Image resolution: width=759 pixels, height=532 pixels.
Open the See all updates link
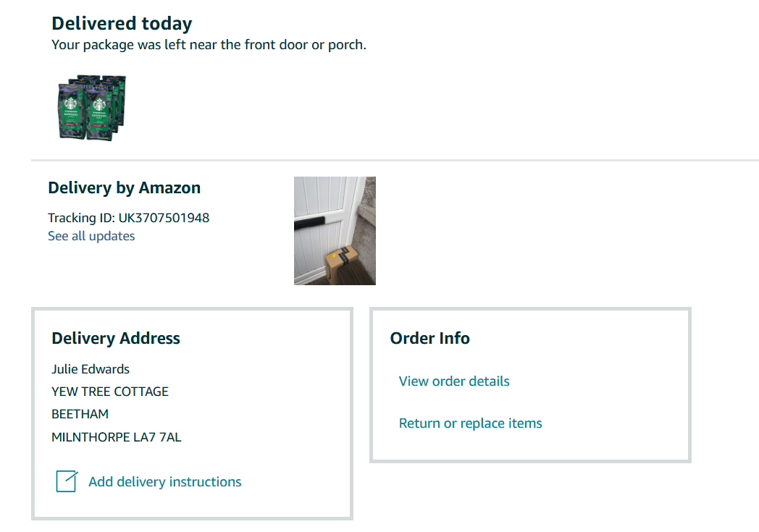pyautogui.click(x=91, y=236)
